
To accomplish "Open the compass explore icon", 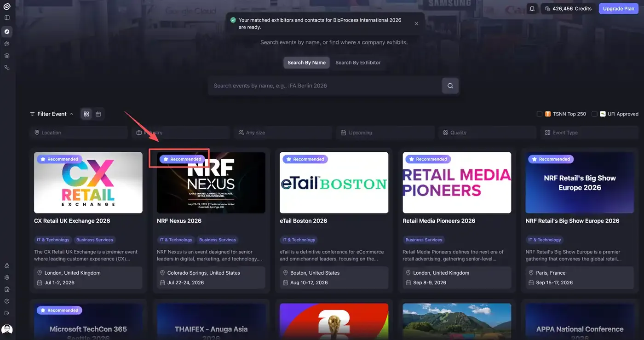I will pos(7,32).
